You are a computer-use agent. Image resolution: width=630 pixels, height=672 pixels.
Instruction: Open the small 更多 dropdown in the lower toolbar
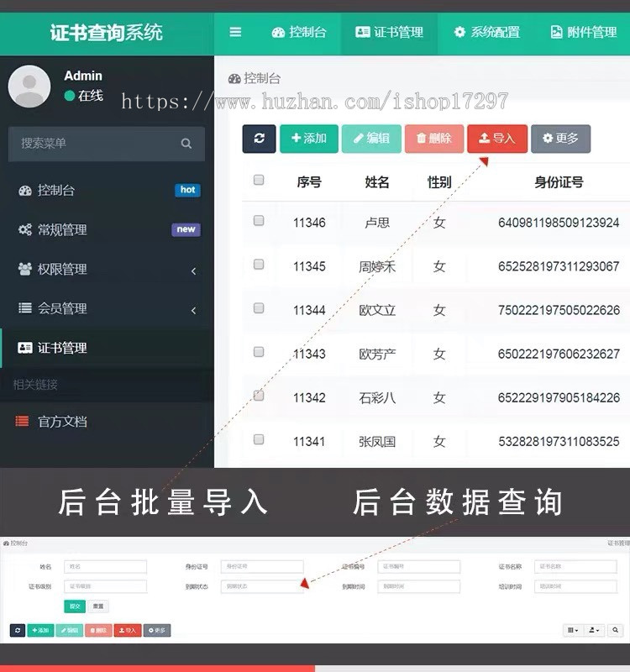[157, 631]
